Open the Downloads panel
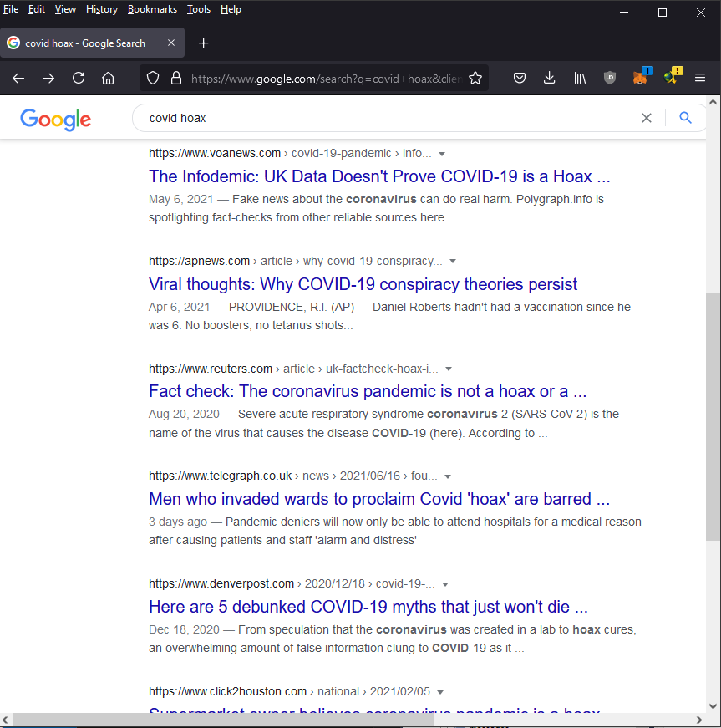This screenshot has width=721, height=728. coord(550,78)
